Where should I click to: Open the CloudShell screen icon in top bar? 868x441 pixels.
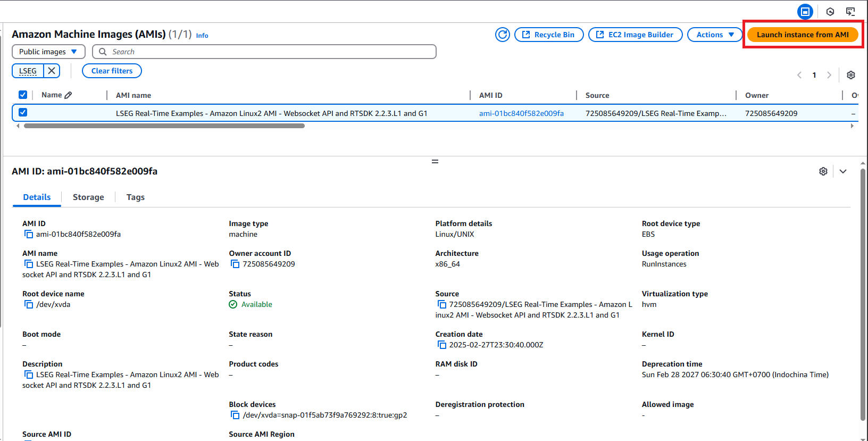[x=850, y=11]
